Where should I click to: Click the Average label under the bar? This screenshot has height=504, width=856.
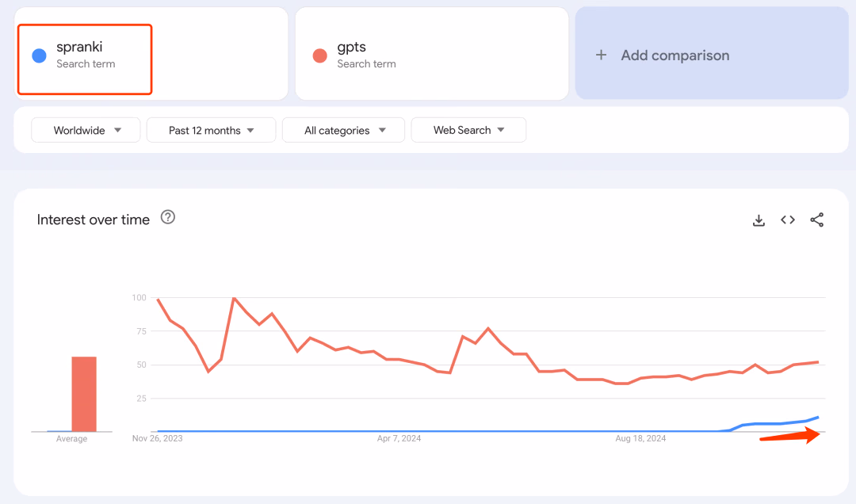(71, 438)
